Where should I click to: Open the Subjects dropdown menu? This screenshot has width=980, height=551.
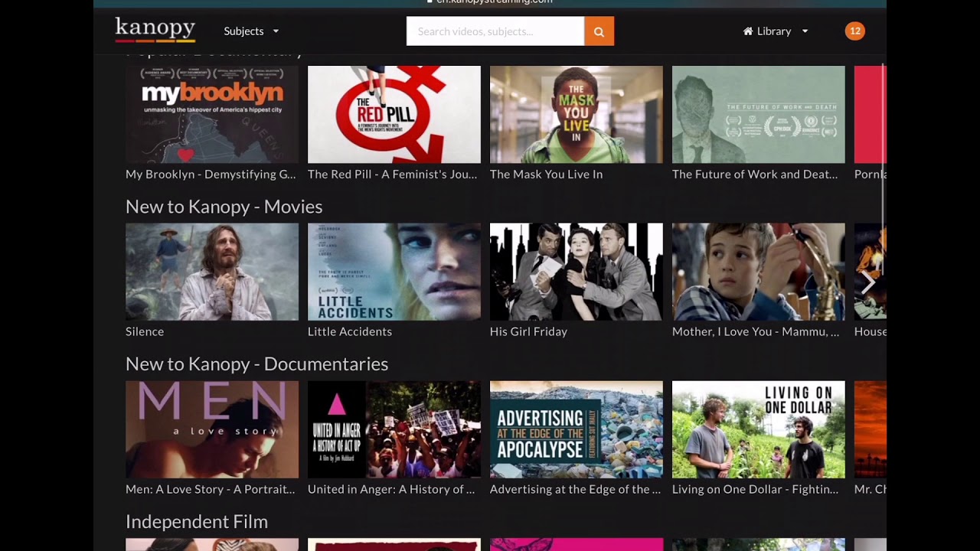click(251, 31)
